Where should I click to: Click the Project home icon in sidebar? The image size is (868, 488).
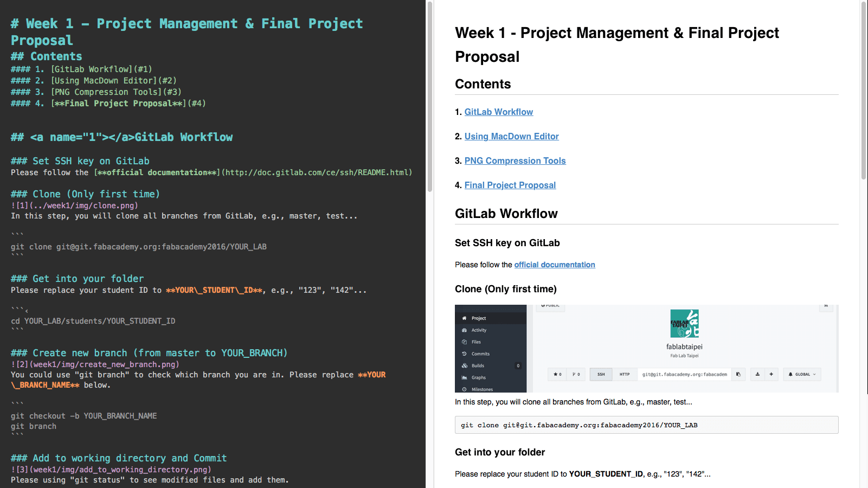click(x=464, y=318)
